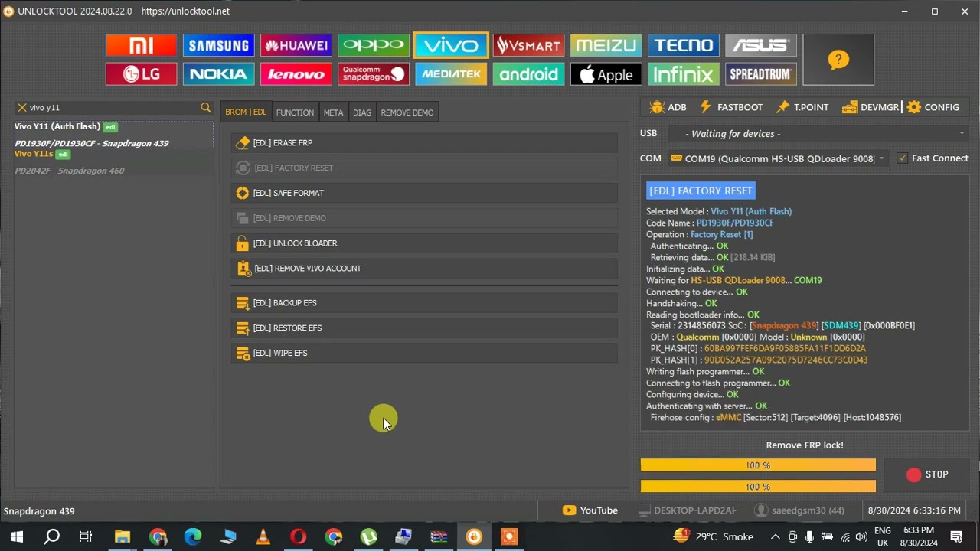The image size is (980, 551).
Task: Choose the Samsung brand tile
Action: click(x=218, y=46)
